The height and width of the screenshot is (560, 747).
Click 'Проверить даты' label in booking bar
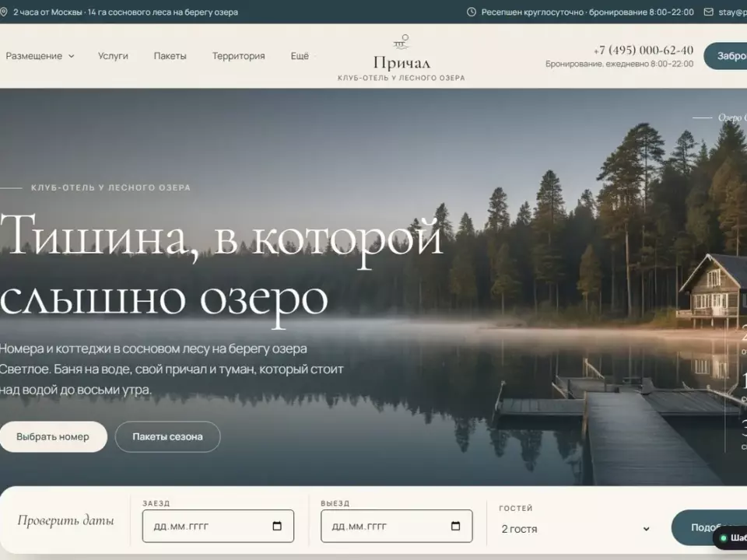65,520
